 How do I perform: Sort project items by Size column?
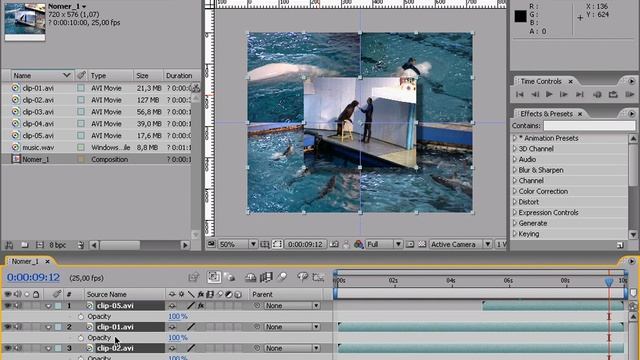(148, 76)
